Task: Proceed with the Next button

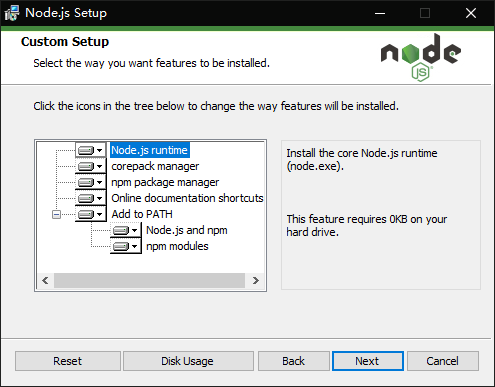Action: click(x=368, y=361)
